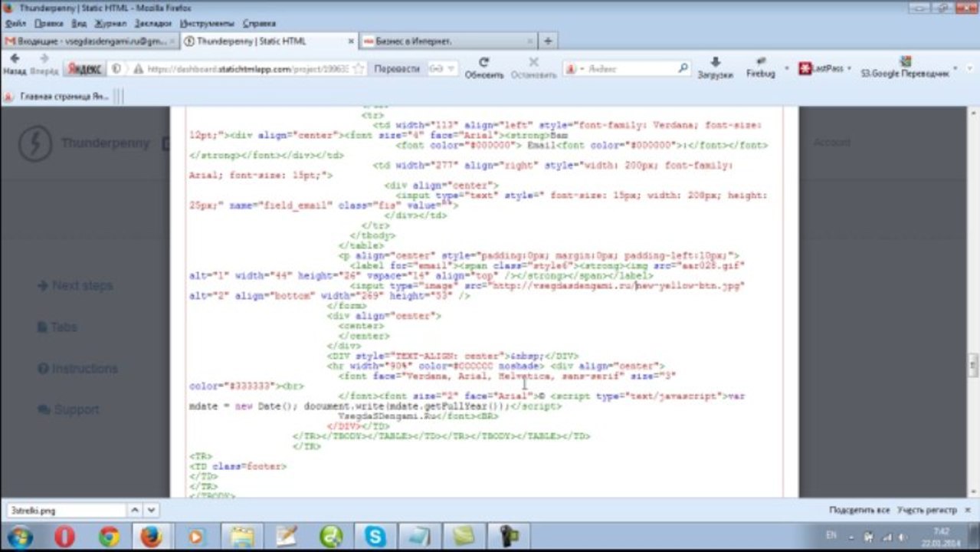Click Next steps in Thunderpenny sidebar

75,285
